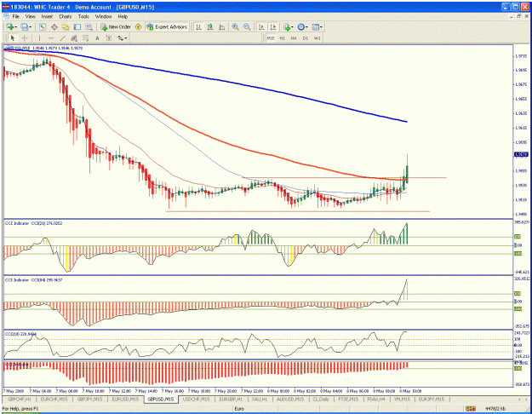Screen dimensions: 532x414
Task: Open the Profiles toolbar icon
Action: click(x=24, y=26)
